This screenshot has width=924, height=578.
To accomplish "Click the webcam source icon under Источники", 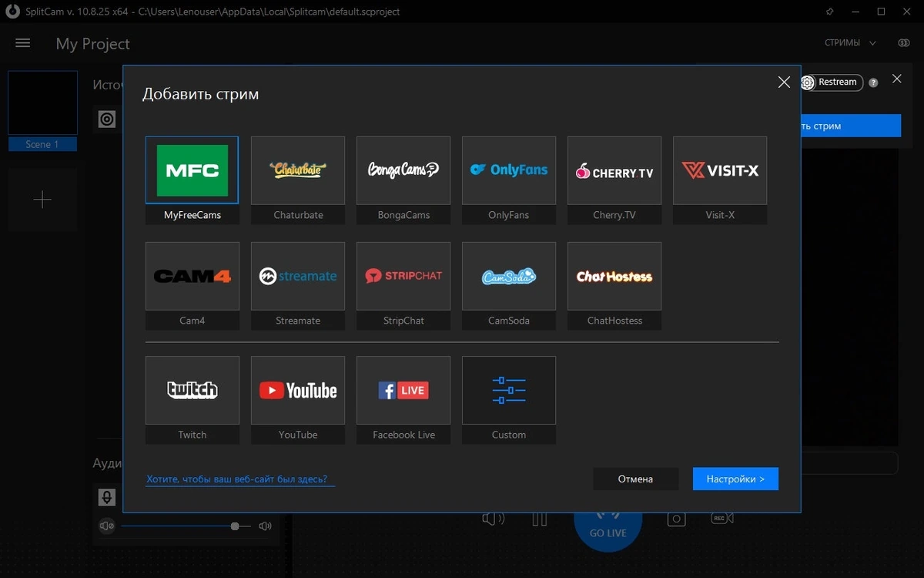I will coord(107,119).
